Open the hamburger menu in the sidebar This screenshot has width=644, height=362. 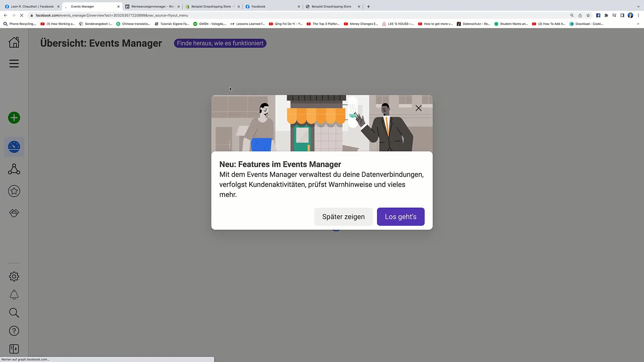click(x=14, y=64)
